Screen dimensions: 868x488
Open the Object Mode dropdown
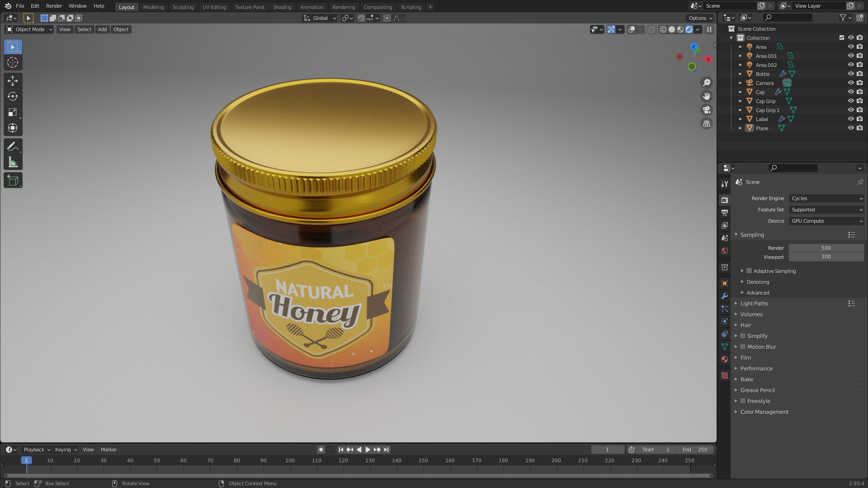29,29
